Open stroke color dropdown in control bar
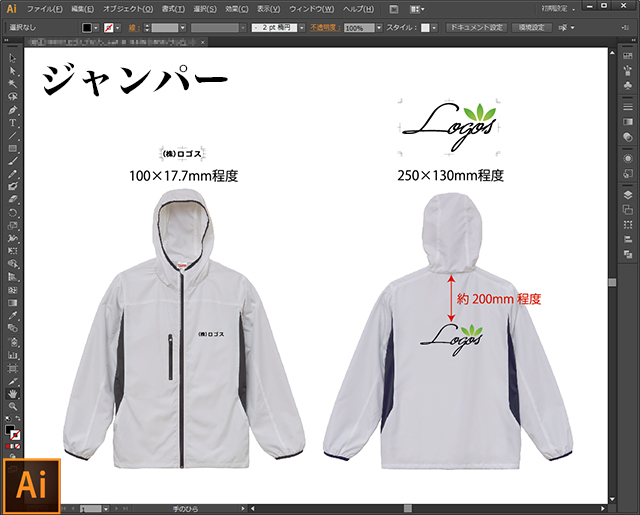Image resolution: width=640 pixels, height=515 pixels. pyautogui.click(x=118, y=28)
